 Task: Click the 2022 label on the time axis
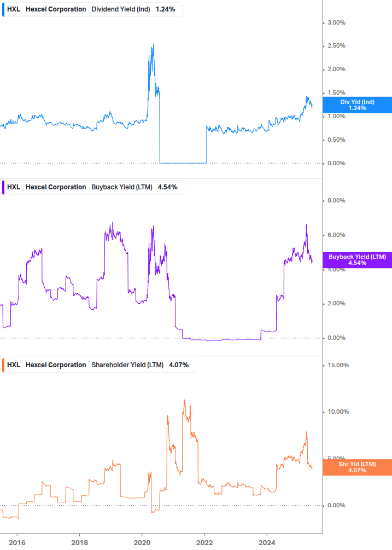(x=204, y=543)
